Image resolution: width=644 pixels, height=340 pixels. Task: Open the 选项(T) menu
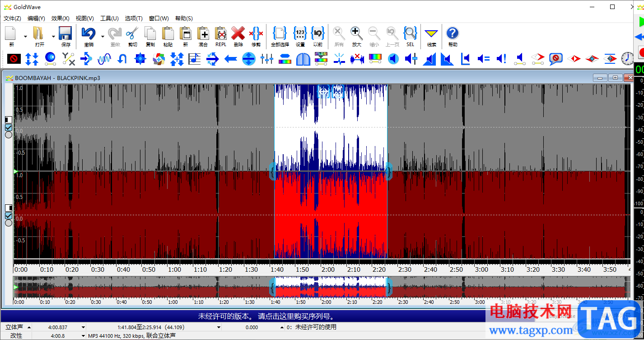(134, 19)
